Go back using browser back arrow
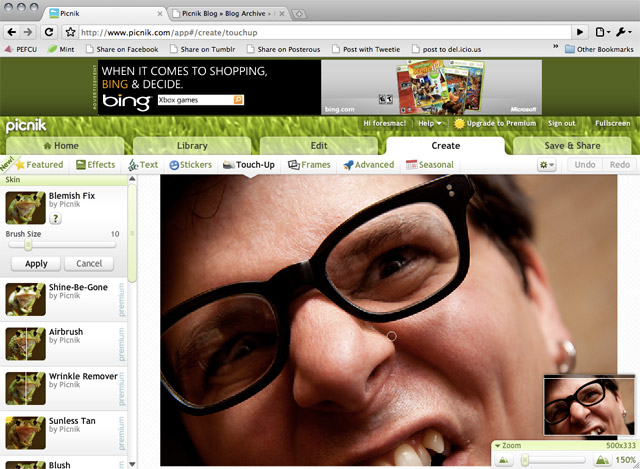This screenshot has width=640, height=469. [12, 32]
